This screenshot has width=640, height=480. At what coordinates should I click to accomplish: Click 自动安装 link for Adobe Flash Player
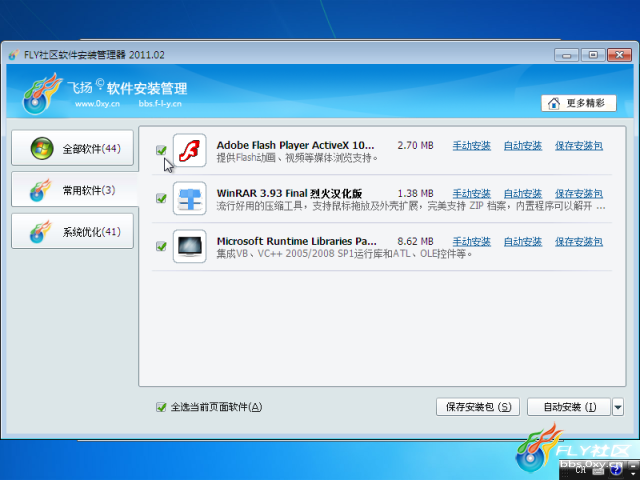pyautogui.click(x=523, y=145)
